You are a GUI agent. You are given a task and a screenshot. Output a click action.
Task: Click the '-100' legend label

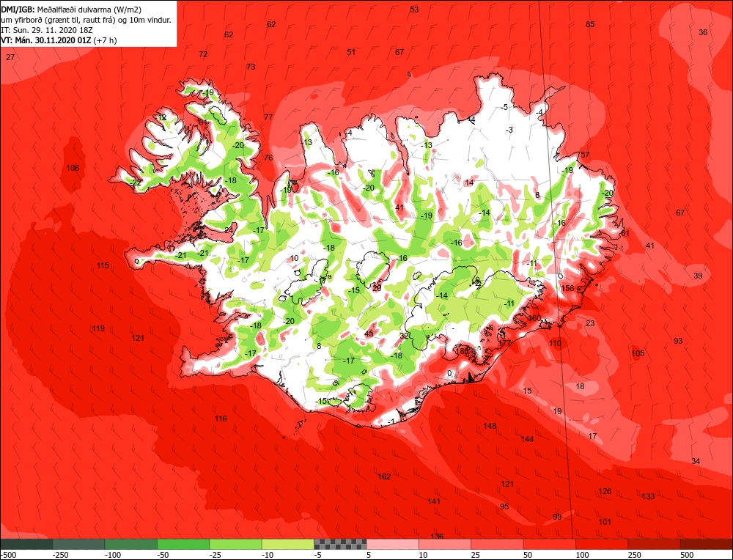113,555
